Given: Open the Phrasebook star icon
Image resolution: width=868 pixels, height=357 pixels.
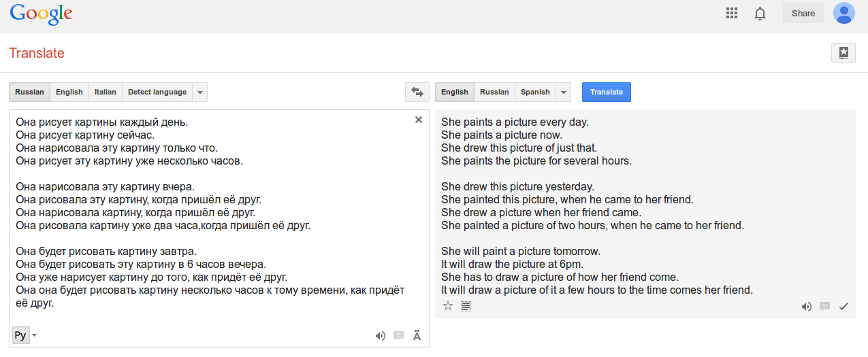Looking at the screenshot, I should [x=843, y=53].
